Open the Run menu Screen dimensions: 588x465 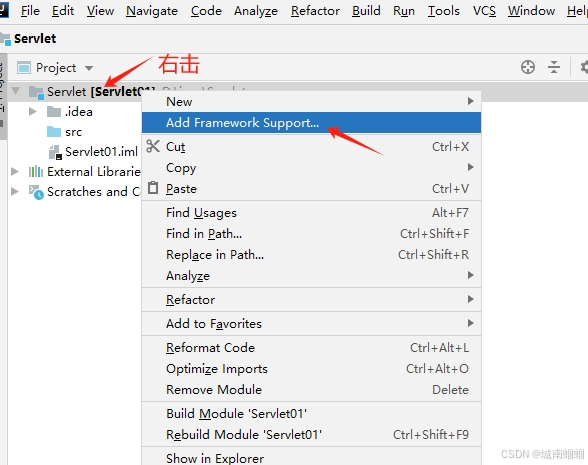(x=404, y=11)
